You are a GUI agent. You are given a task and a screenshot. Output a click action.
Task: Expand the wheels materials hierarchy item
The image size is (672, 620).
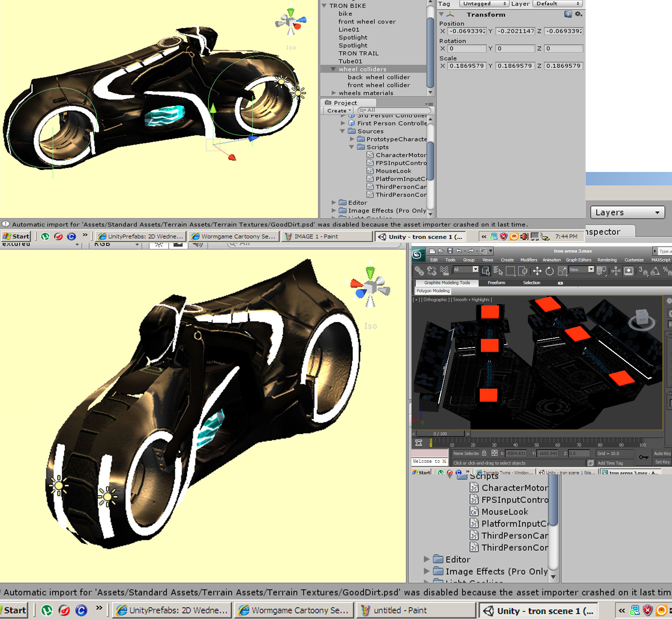tap(334, 93)
